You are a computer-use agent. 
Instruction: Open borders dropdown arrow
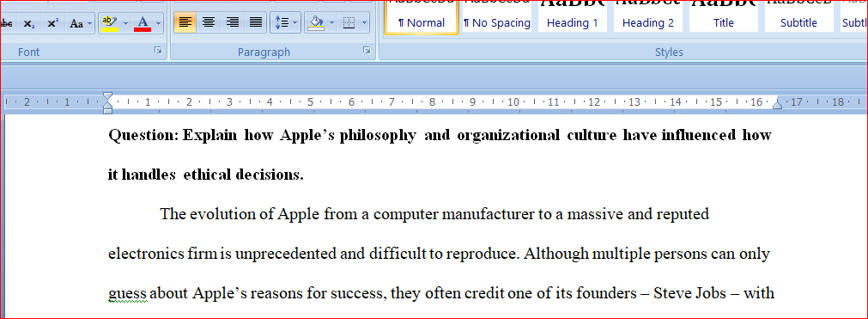pyautogui.click(x=365, y=22)
